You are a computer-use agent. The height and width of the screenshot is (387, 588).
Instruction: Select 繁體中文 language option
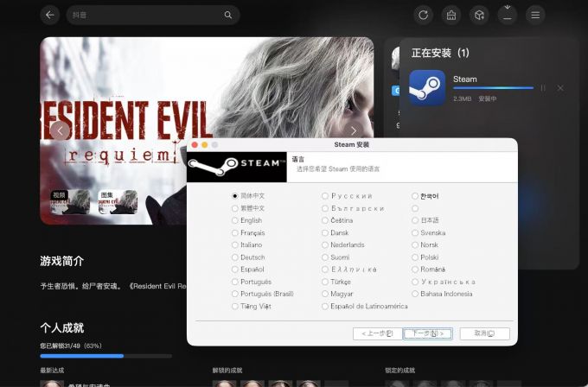tap(248, 208)
